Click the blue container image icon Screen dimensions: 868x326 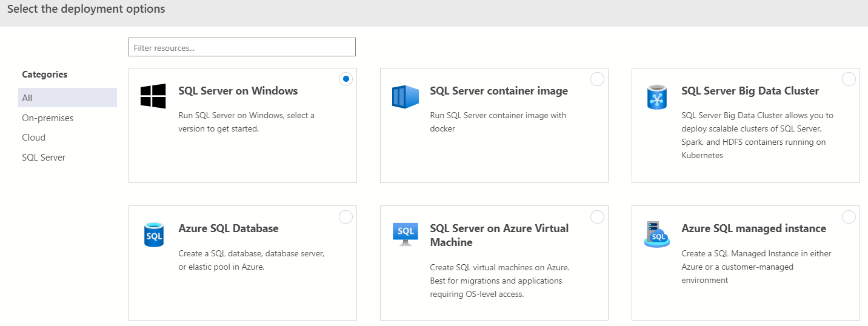(x=405, y=96)
